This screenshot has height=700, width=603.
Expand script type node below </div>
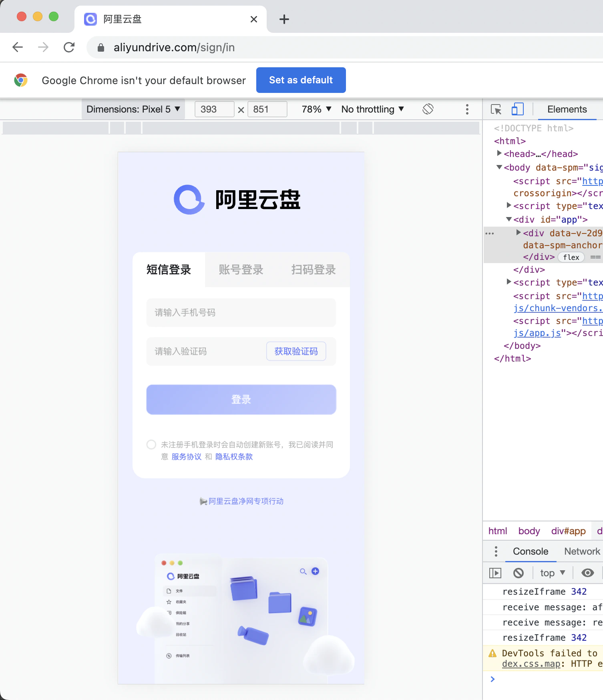tap(509, 282)
